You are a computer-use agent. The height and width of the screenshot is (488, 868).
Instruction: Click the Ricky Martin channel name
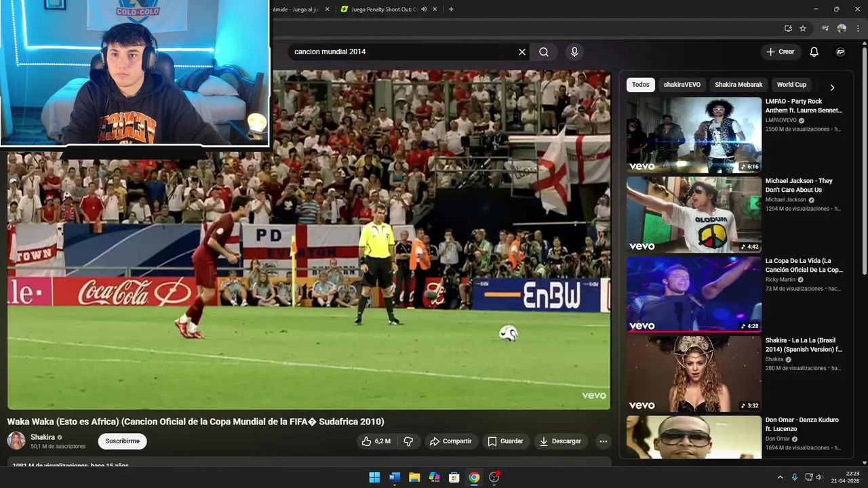click(x=781, y=280)
